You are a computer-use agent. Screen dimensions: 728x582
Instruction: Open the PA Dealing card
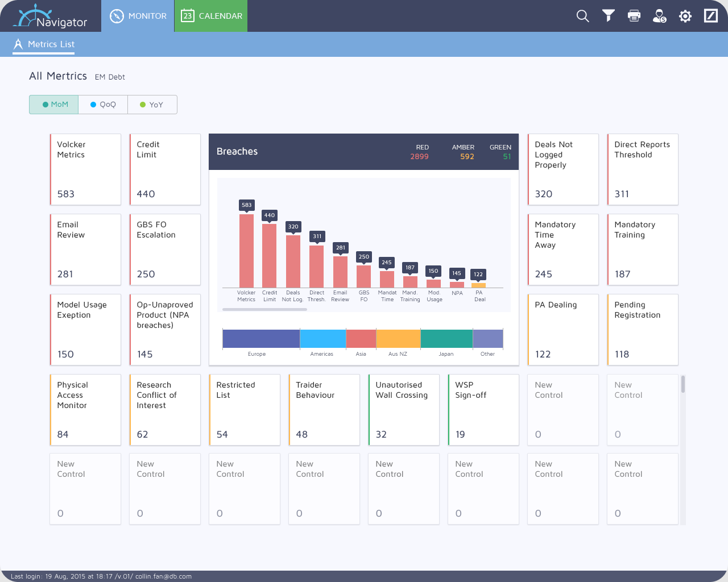[563, 330]
